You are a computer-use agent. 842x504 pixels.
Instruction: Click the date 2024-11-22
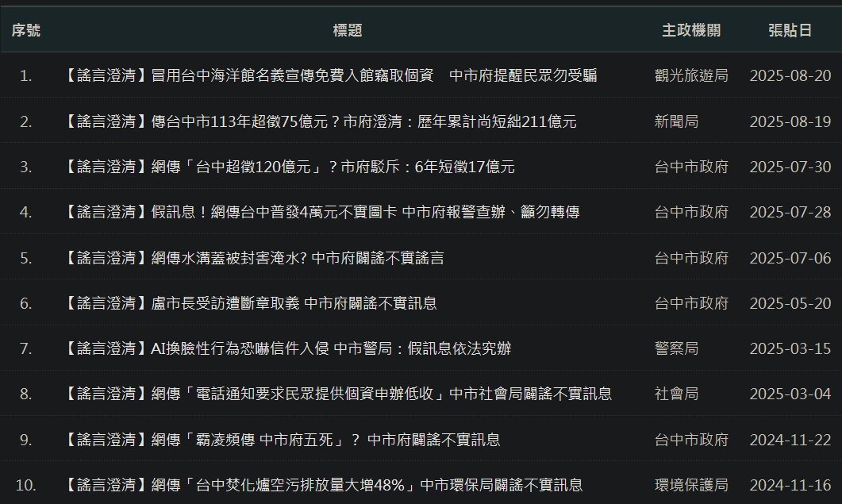(790, 440)
